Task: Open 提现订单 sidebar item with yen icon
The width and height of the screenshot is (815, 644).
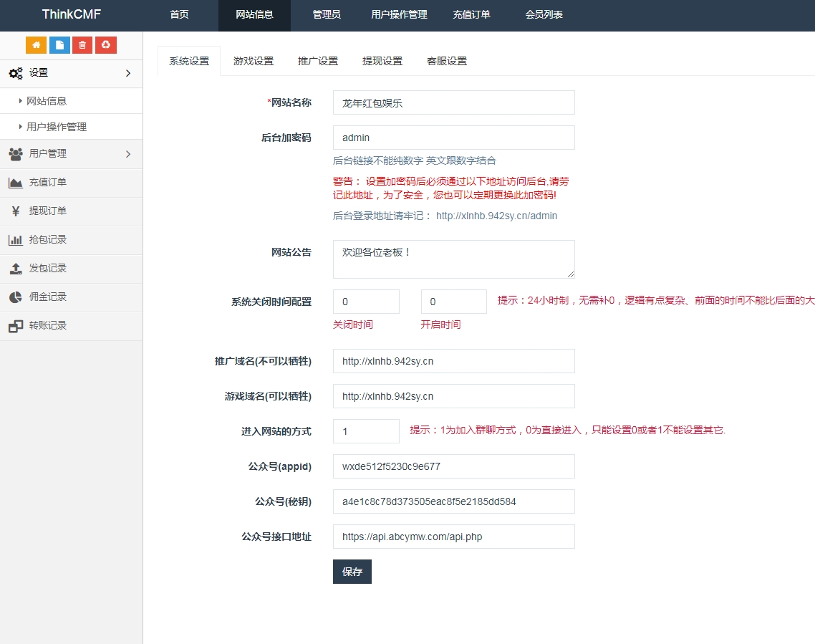Action: pos(47,211)
